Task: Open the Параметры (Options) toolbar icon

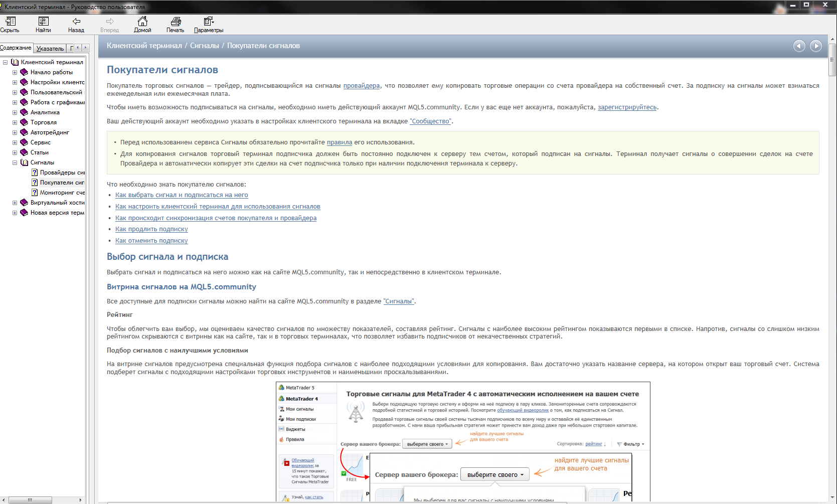Action: click(x=209, y=22)
